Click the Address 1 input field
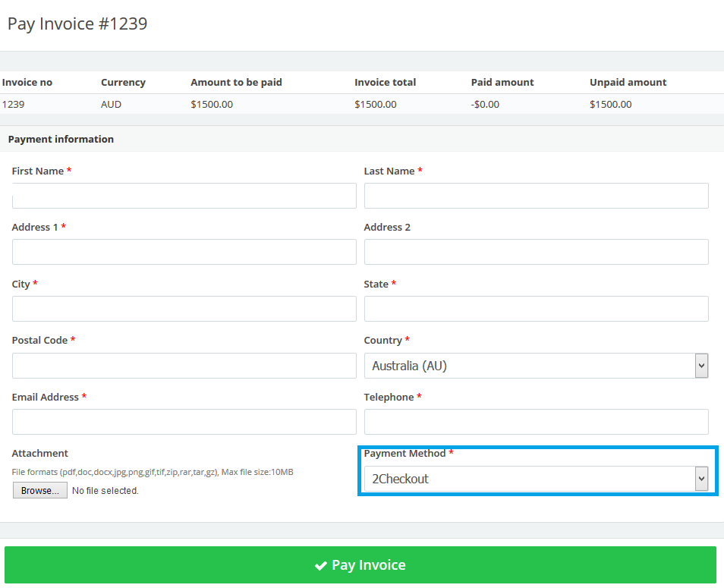The height and width of the screenshot is (588, 724). 184,252
